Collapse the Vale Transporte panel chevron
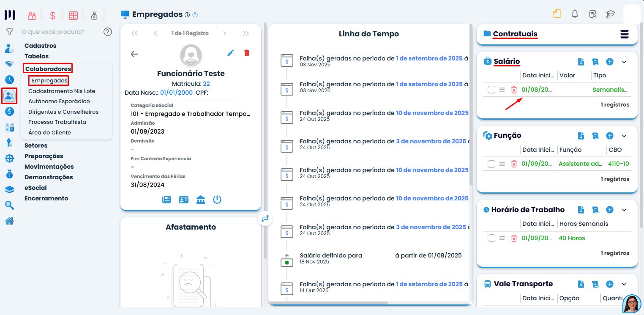 624,284
